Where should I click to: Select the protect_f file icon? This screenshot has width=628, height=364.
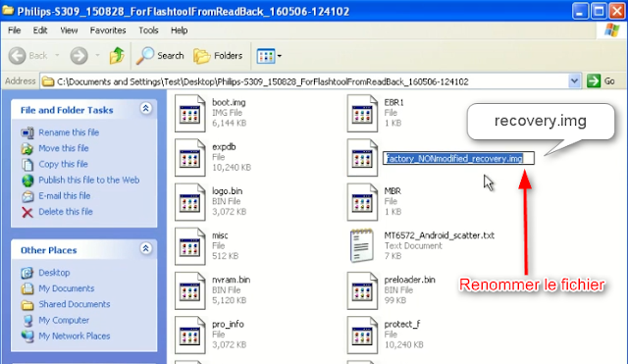[x=362, y=336]
